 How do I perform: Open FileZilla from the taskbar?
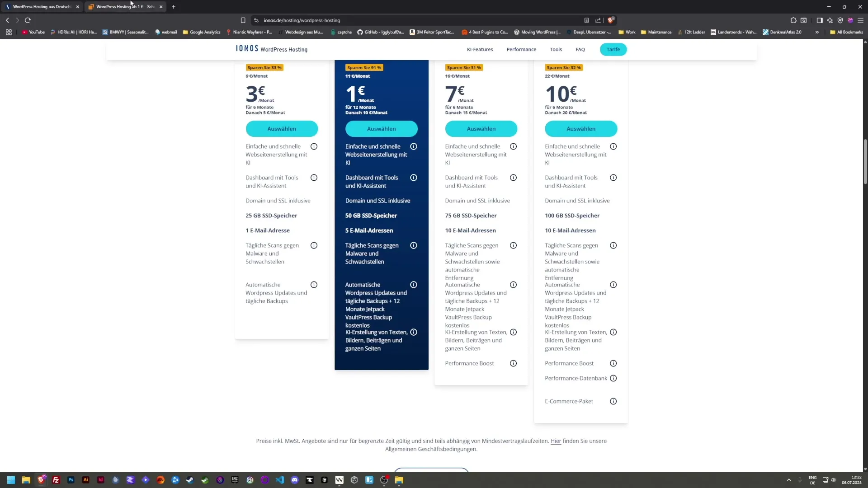point(56,480)
